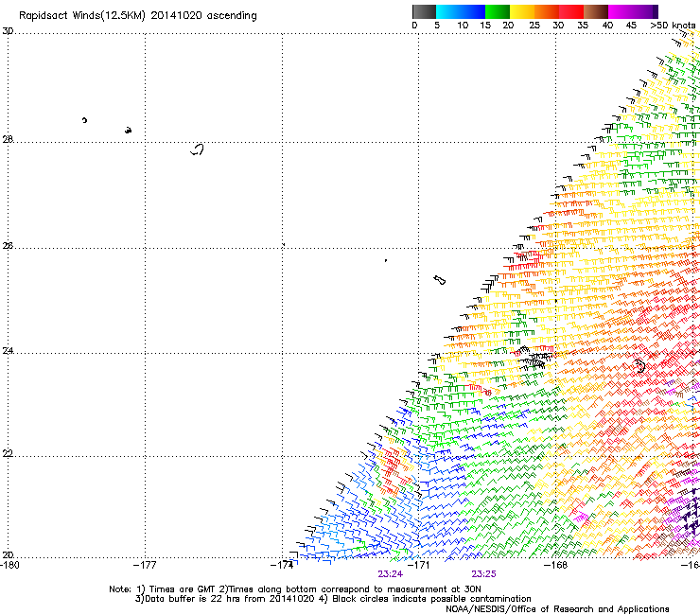This screenshot has height=615, width=700.
Task: Click the NOAA/NESDIS credit line
Action: [557, 609]
